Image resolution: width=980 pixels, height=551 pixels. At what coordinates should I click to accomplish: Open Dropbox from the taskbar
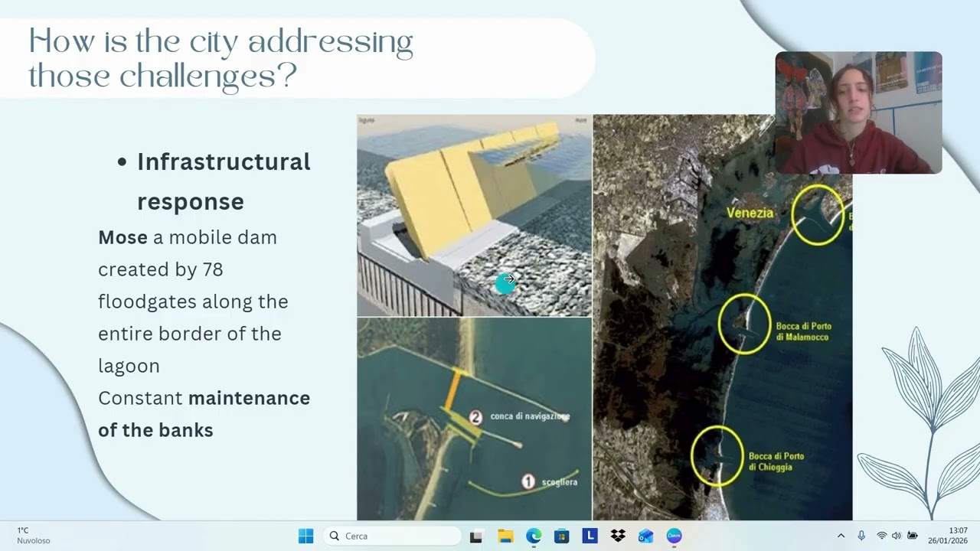(618, 536)
